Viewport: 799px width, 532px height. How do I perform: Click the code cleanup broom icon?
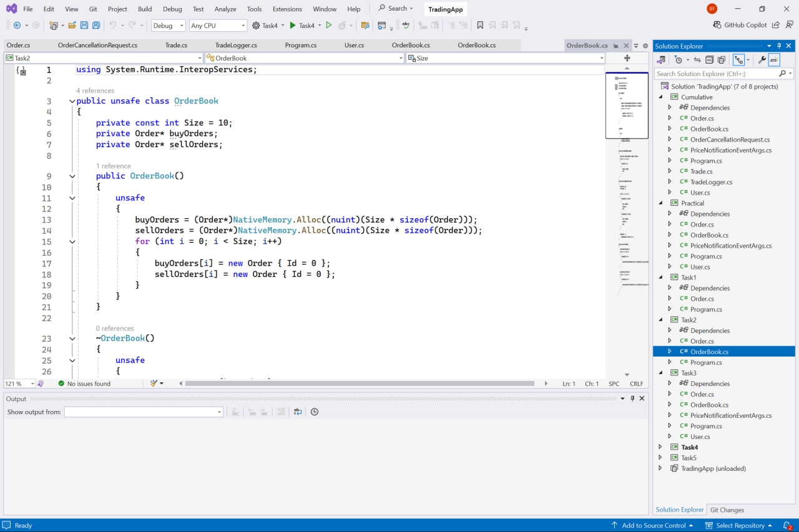(154, 384)
